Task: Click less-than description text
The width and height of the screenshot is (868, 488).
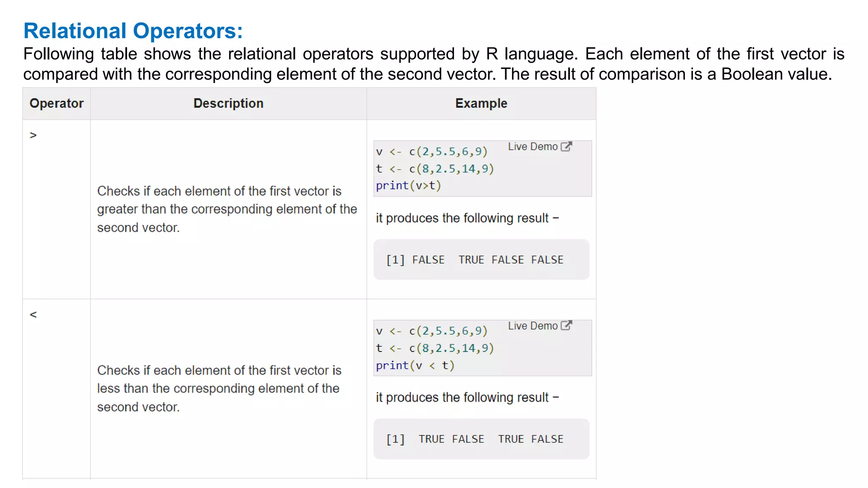Action: (219, 388)
